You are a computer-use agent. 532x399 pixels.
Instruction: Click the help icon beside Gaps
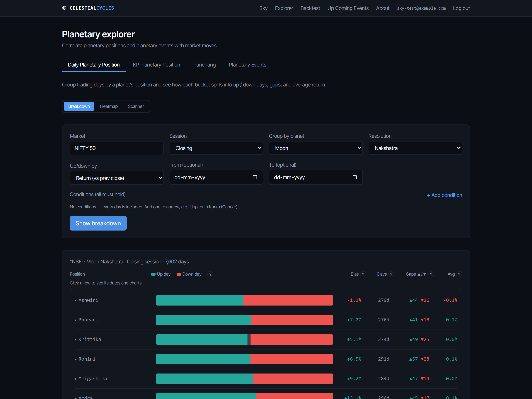(431, 274)
